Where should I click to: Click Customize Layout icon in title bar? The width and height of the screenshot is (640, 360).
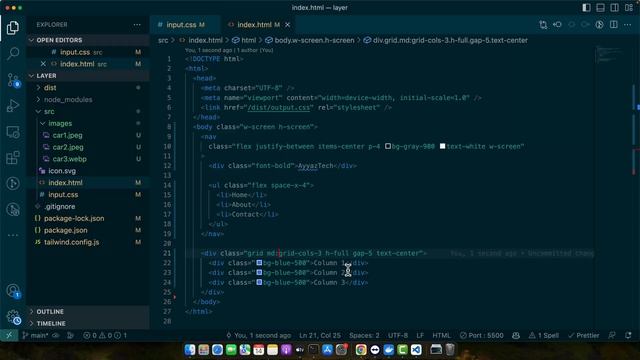(629, 8)
